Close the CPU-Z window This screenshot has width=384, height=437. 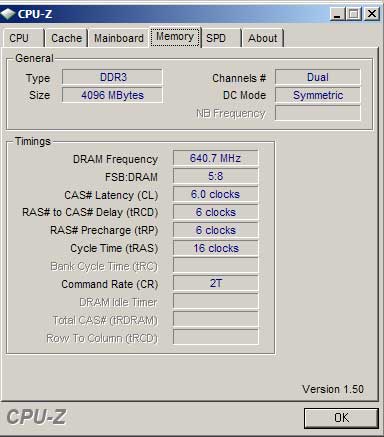(x=372, y=14)
